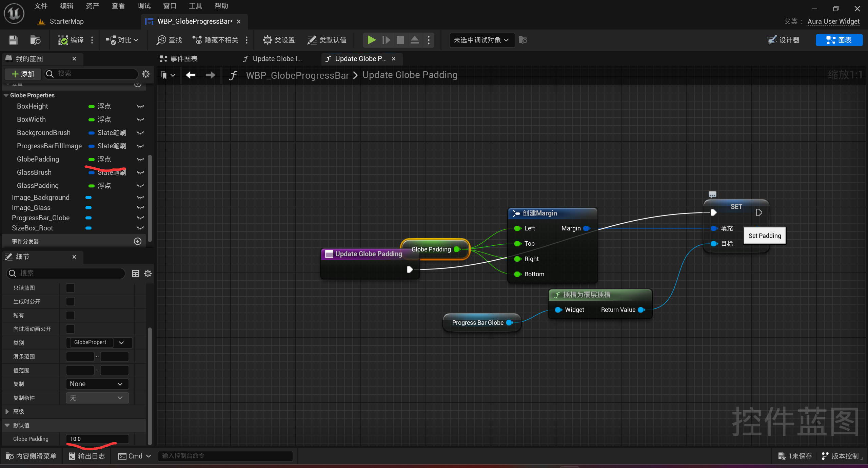Click the eject control in toolbar
The height and width of the screenshot is (468, 868).
pos(414,40)
